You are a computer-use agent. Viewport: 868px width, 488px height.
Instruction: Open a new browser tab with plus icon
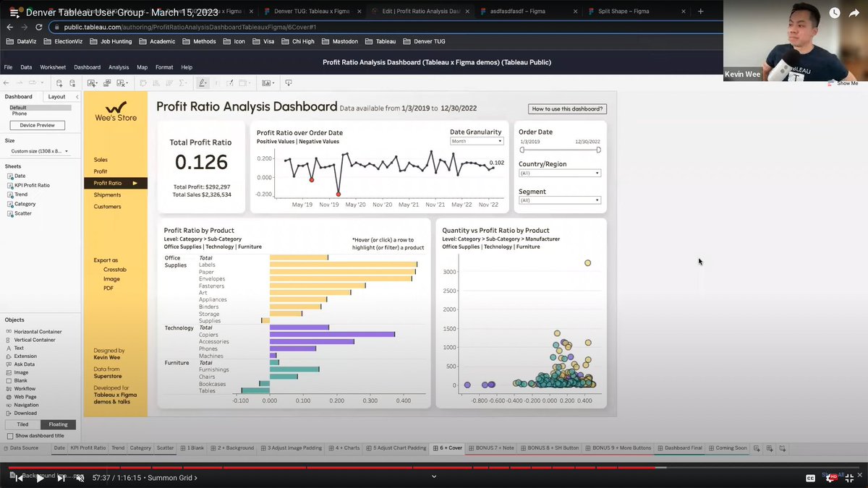(x=700, y=12)
